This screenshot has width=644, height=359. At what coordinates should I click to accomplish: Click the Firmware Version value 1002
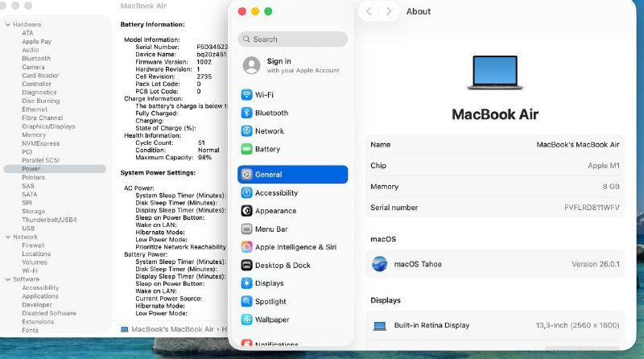204,62
